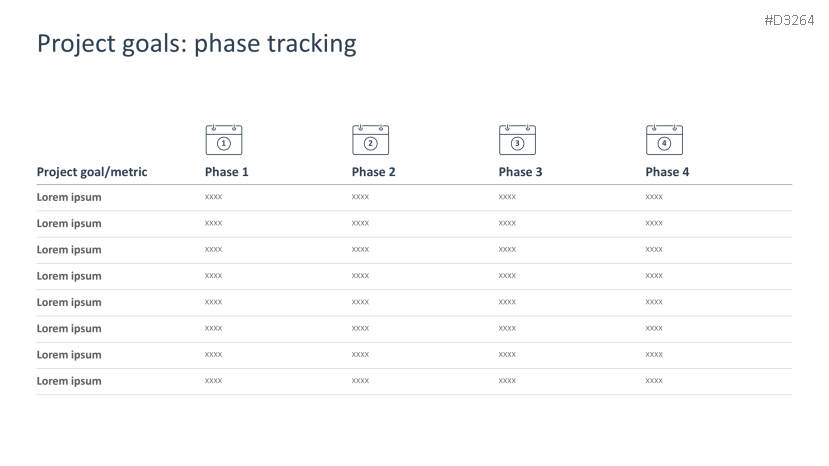Click the 'Project goal/metric' column header
The image size is (829, 466).
coord(92,172)
